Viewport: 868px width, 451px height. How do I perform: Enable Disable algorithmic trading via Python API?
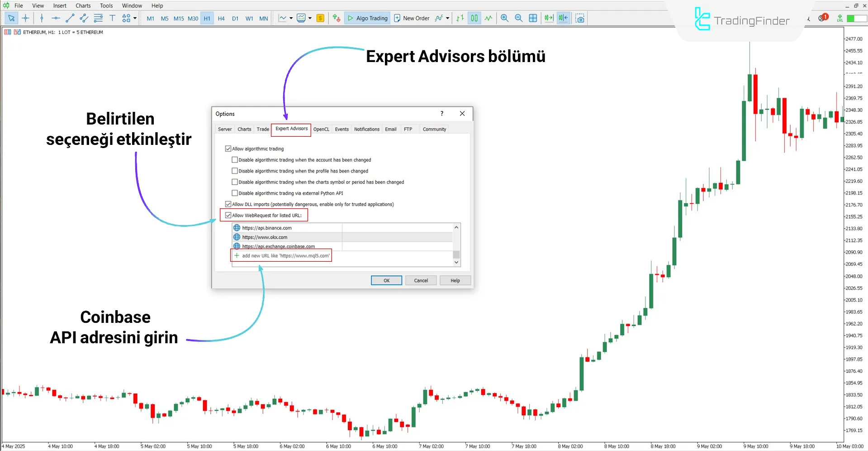(235, 193)
